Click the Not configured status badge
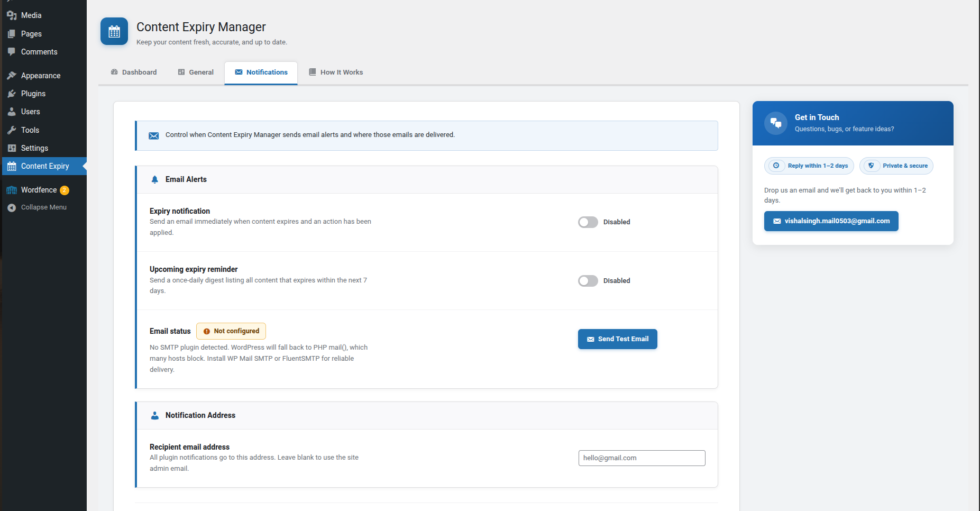This screenshot has width=980, height=511. click(x=231, y=331)
